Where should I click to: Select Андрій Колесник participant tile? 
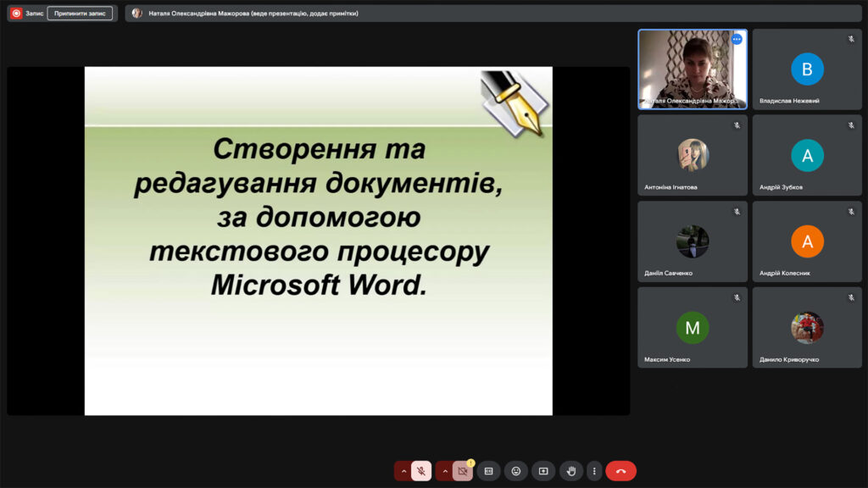click(x=807, y=241)
